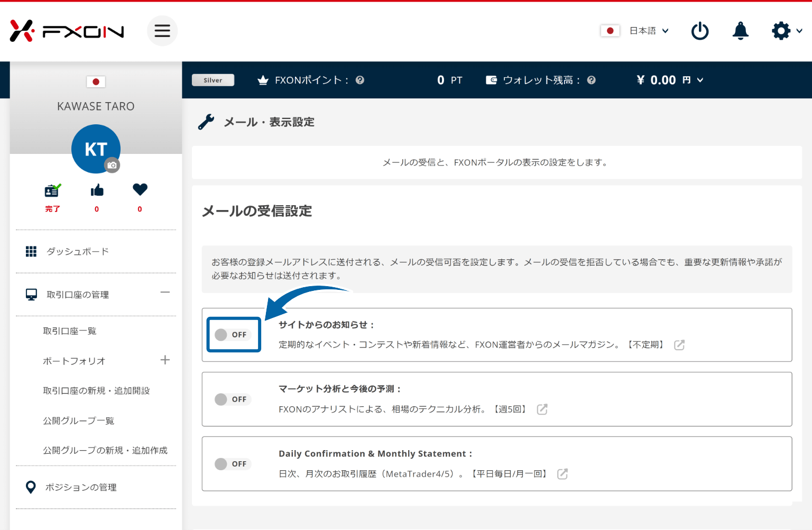Open external link icon after 【週5回】
812x530 pixels.
[x=542, y=409]
